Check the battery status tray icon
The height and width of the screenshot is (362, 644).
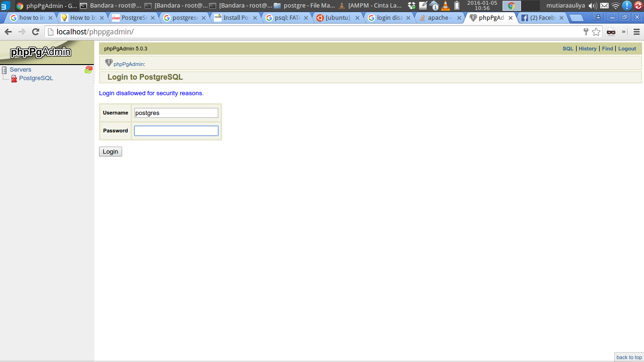pyautogui.click(x=457, y=6)
